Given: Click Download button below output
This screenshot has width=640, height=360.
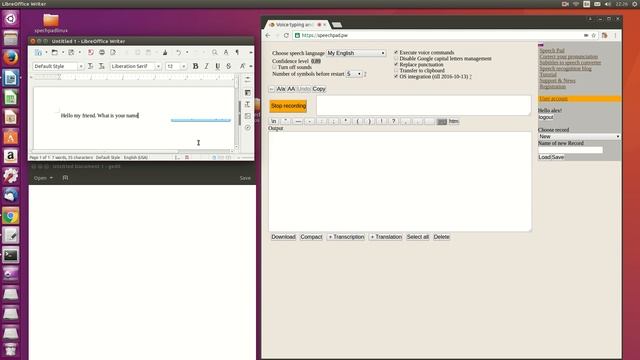Looking at the screenshot, I should [x=283, y=237].
